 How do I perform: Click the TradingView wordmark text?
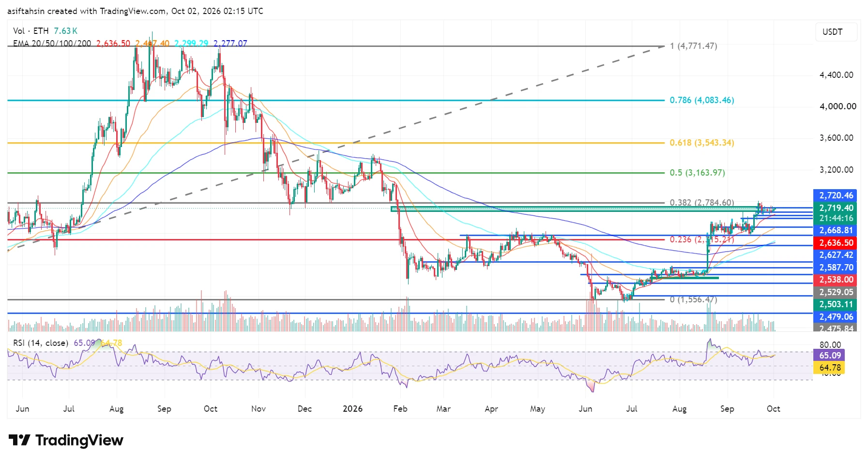coord(79,440)
